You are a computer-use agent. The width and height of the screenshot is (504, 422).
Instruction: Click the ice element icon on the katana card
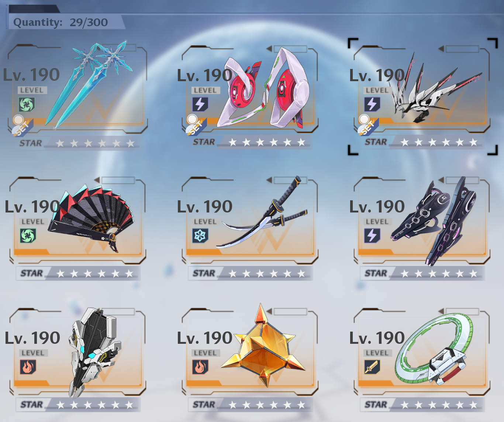(x=200, y=236)
